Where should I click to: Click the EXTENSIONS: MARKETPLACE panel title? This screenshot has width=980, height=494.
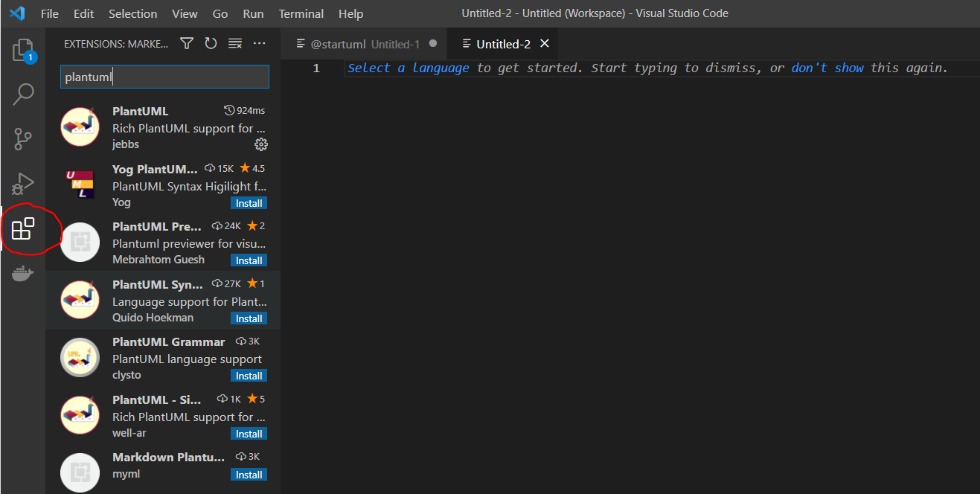116,44
